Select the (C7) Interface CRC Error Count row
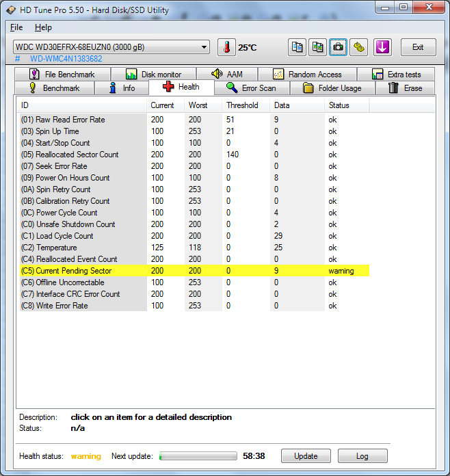The width and height of the screenshot is (450, 476). tap(195, 294)
